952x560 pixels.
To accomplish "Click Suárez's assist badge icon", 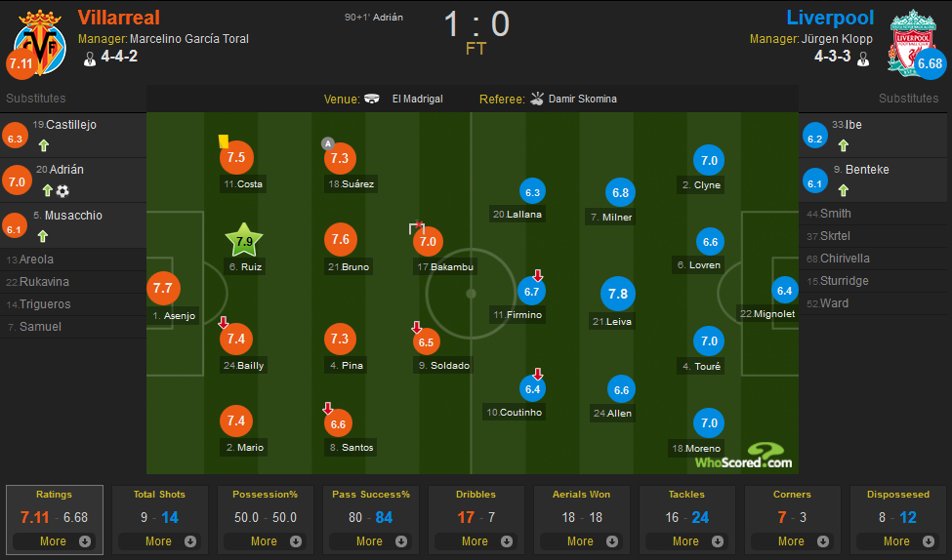I will (328, 143).
